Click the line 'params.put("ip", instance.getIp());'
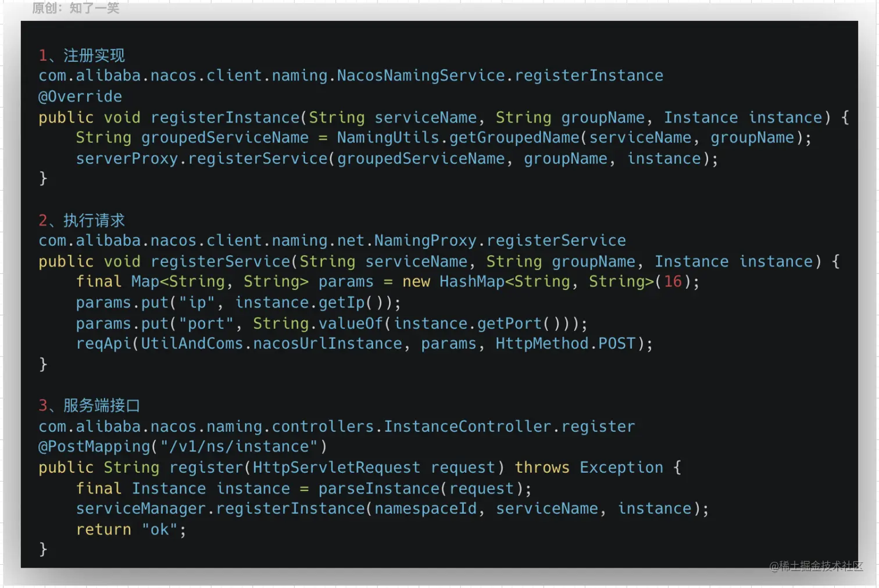Screen dimensions: 879x588 (238, 303)
